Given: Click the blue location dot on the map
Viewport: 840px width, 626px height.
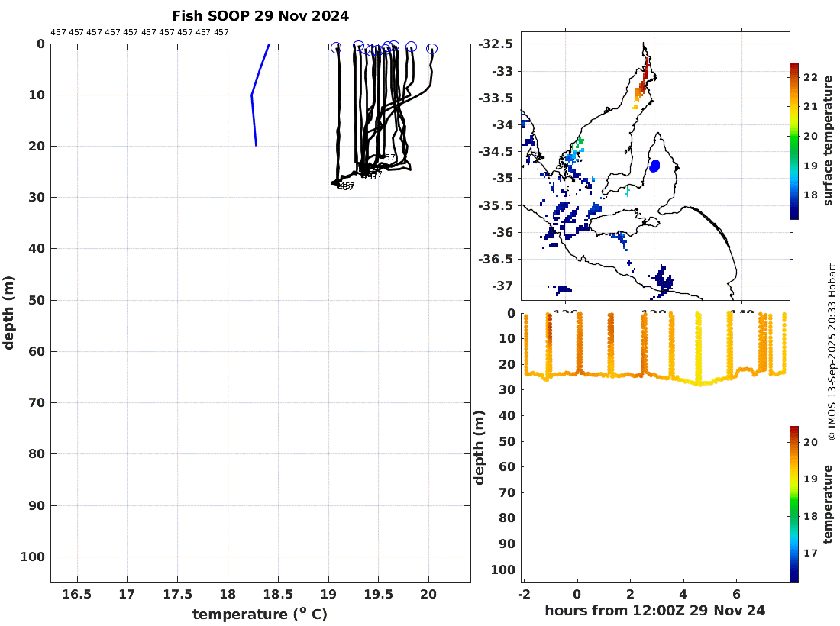Looking at the screenshot, I should [x=654, y=166].
